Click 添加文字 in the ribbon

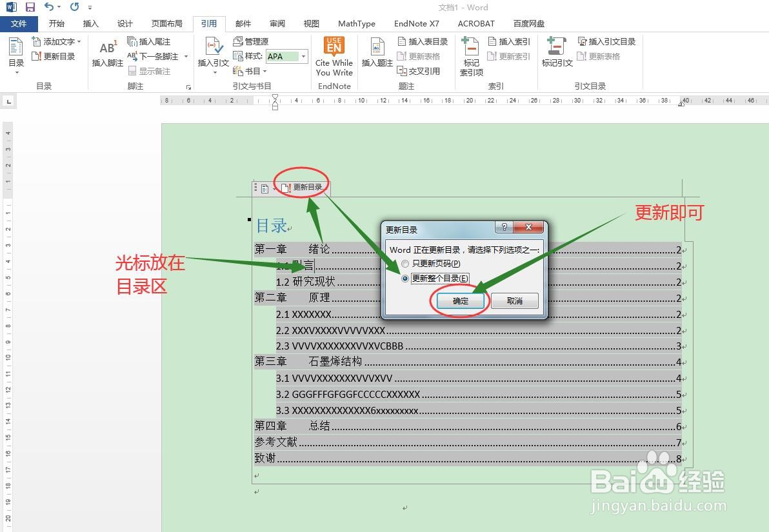click(56, 42)
